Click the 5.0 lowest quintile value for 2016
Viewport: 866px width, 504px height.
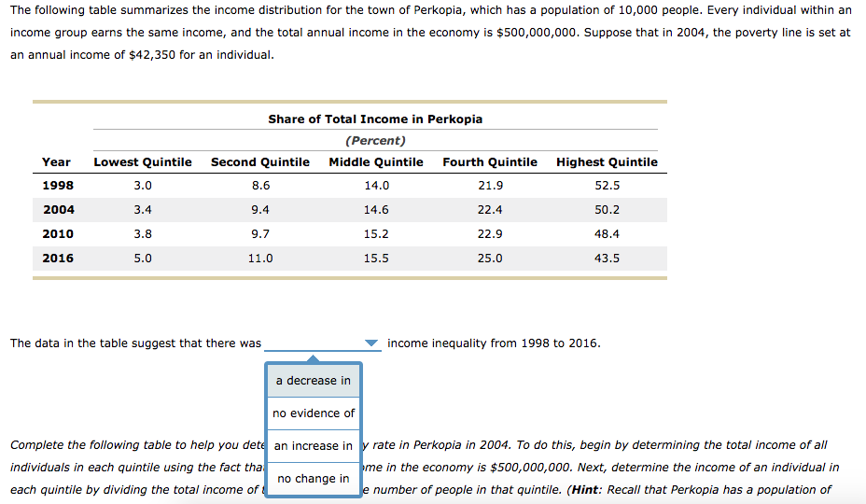coord(143,259)
